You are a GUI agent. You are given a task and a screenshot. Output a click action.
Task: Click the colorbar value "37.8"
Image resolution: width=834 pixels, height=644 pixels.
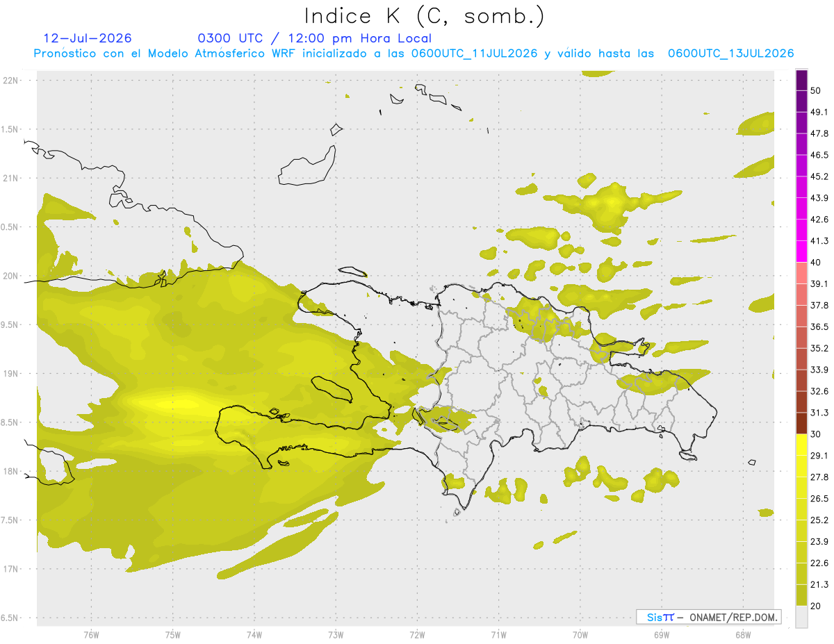819,306
